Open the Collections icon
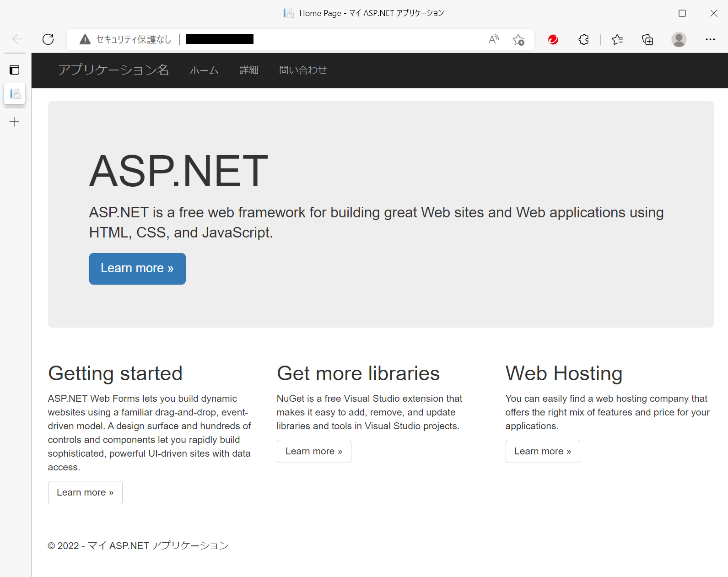Screen dimensions: 728x577 click(647, 40)
